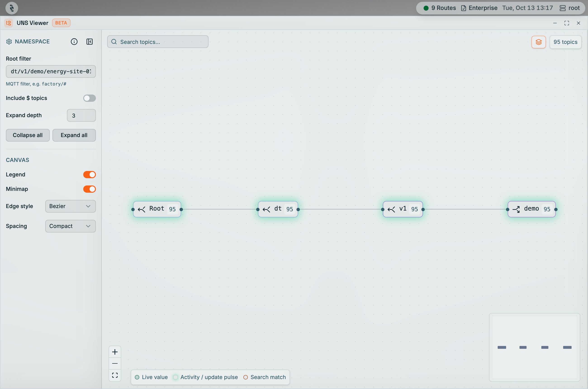The height and width of the screenshot is (389, 588).
Task: Open the Edge style Bezier dropdown
Action: [71, 206]
